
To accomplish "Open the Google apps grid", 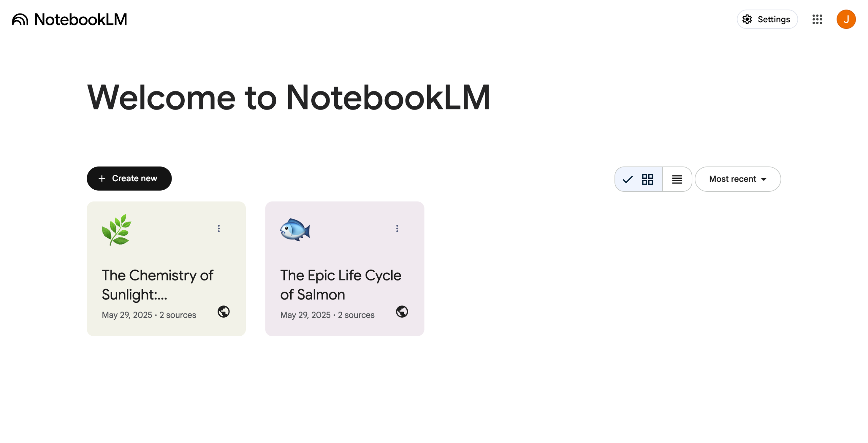I will (x=817, y=19).
